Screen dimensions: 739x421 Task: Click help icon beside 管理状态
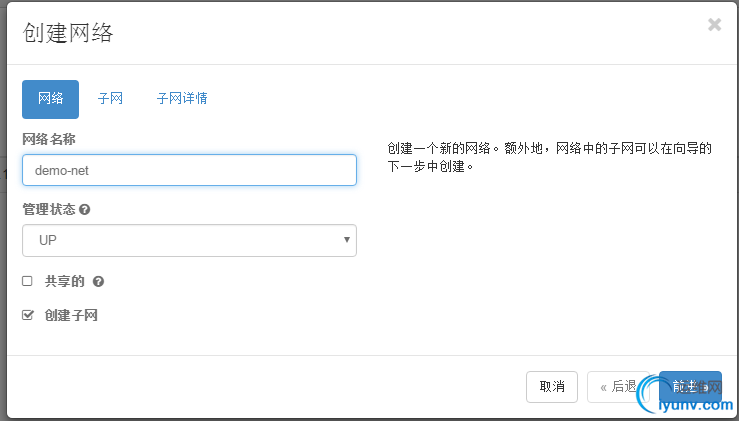(85, 210)
